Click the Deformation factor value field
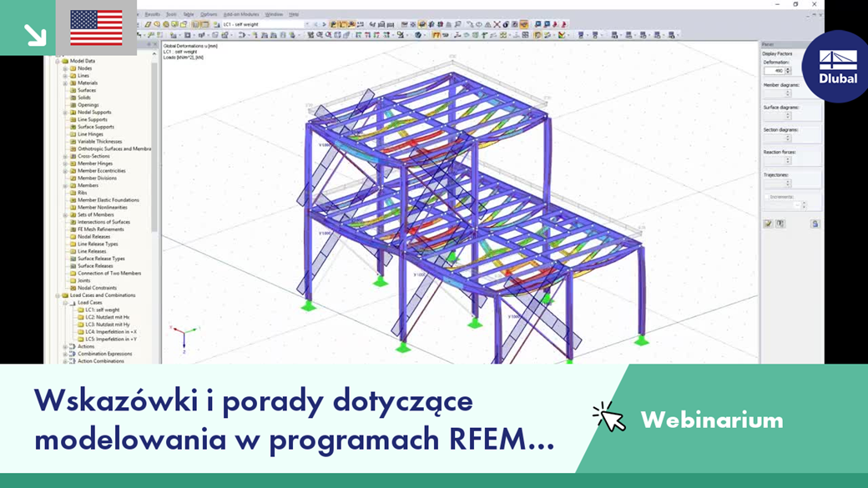 tap(774, 71)
